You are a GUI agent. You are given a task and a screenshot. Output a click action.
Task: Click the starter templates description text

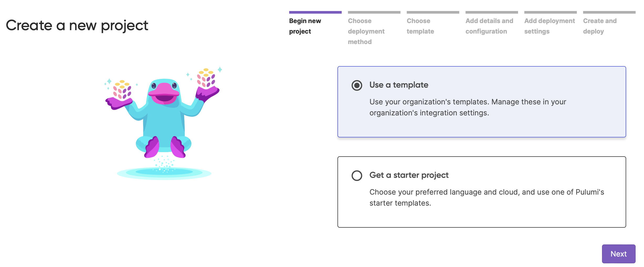[487, 197]
